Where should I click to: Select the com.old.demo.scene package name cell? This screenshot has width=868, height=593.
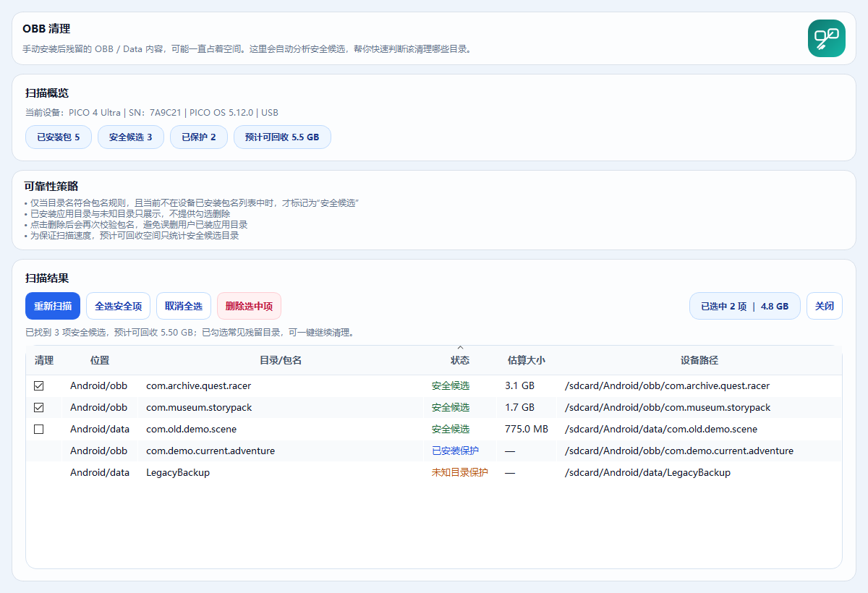pos(192,430)
